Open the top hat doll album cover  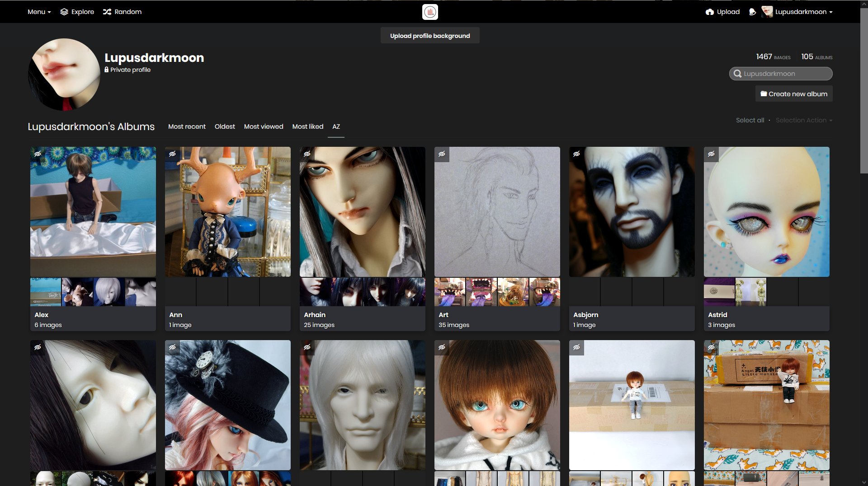pos(228,405)
